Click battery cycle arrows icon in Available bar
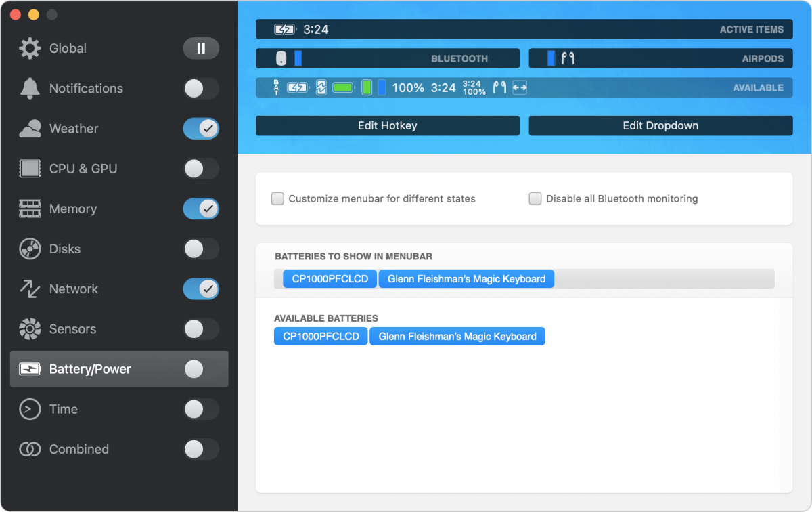 [321, 87]
